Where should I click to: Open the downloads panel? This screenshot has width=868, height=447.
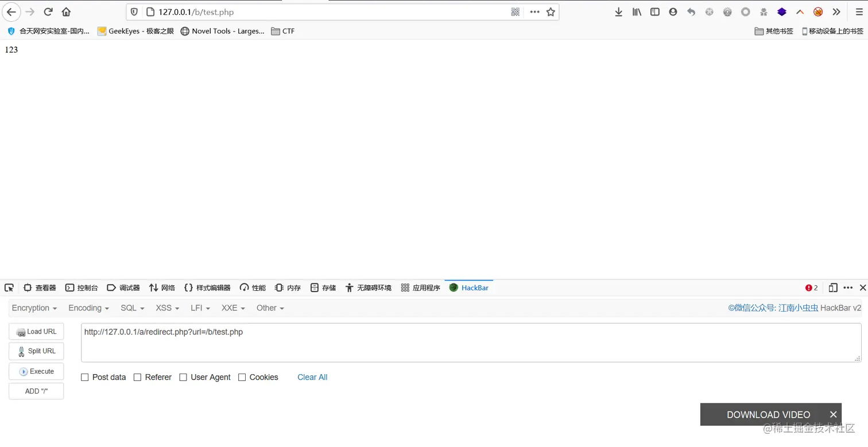pos(618,11)
